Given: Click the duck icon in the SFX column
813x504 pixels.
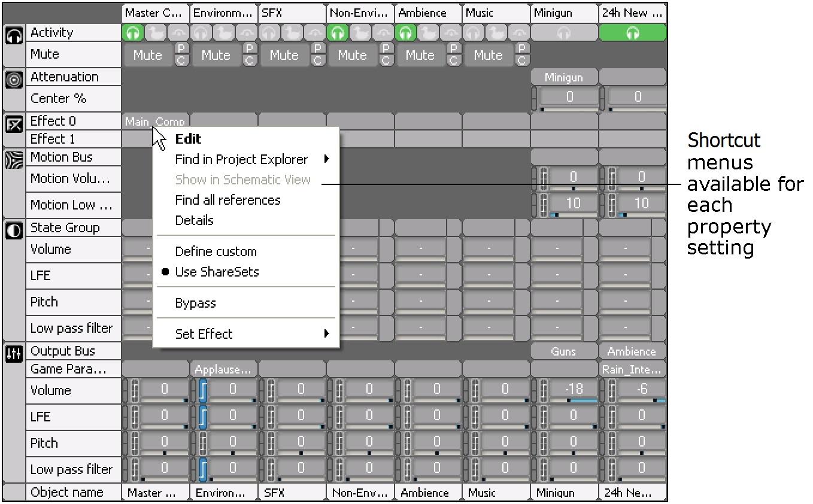Looking at the screenshot, I should [x=293, y=33].
